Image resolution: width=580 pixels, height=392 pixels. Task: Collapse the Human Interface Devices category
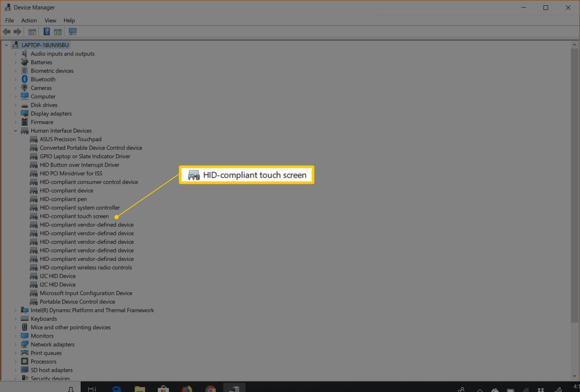click(x=16, y=131)
